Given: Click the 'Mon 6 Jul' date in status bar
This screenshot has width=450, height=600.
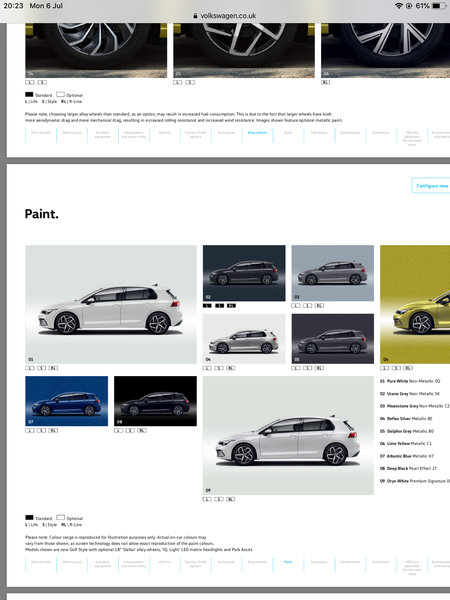Looking at the screenshot, I should 46,6.
